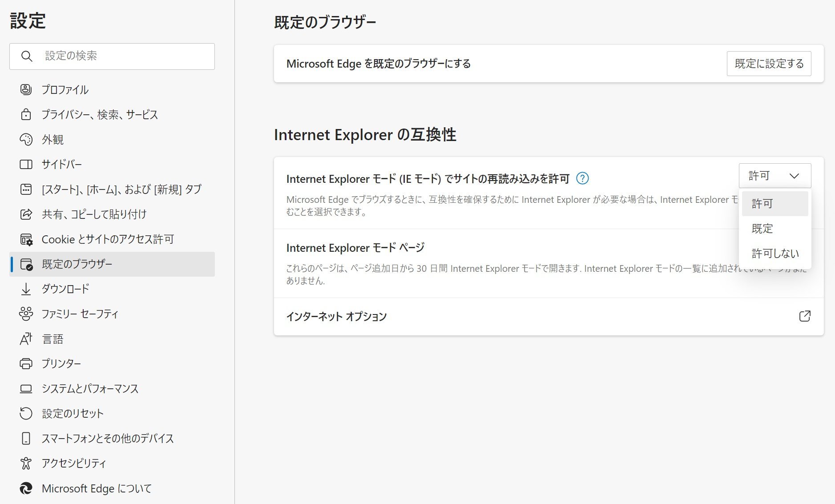Viewport: 835px width, 504px height.
Task: Open ダウンロード settings section
Action: (x=112, y=289)
